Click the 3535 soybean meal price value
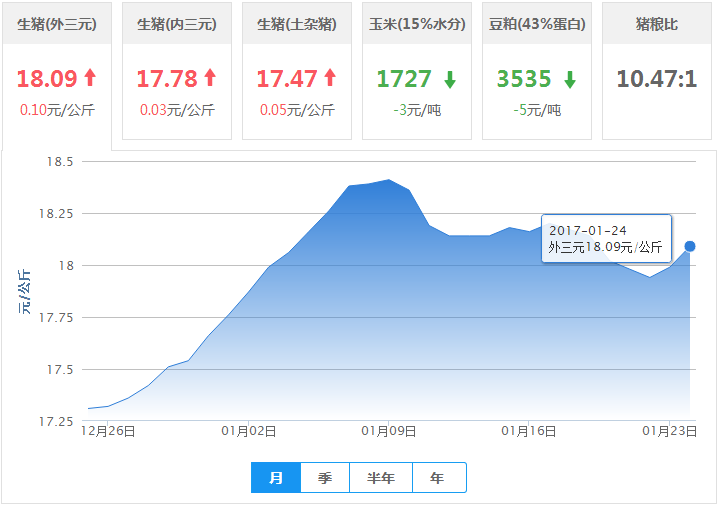 pos(524,78)
